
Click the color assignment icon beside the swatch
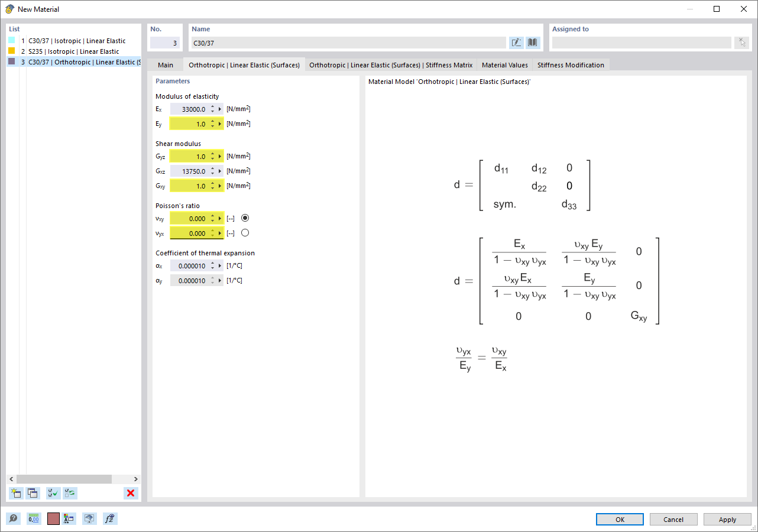69,518
